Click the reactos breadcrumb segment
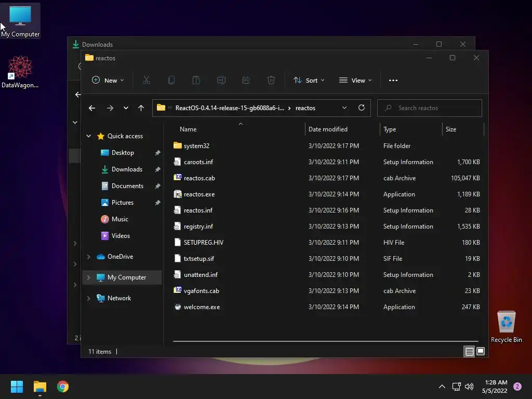Viewport: 532px width, 399px height. pyautogui.click(x=305, y=108)
